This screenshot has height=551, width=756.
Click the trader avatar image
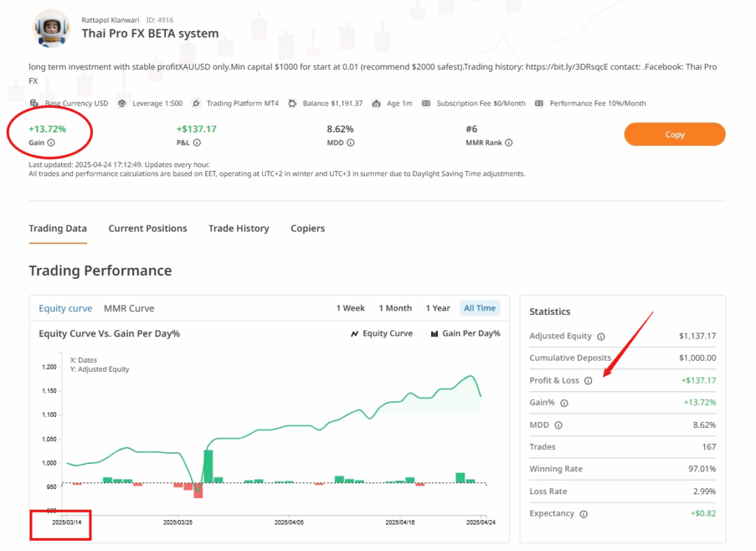tap(52, 28)
